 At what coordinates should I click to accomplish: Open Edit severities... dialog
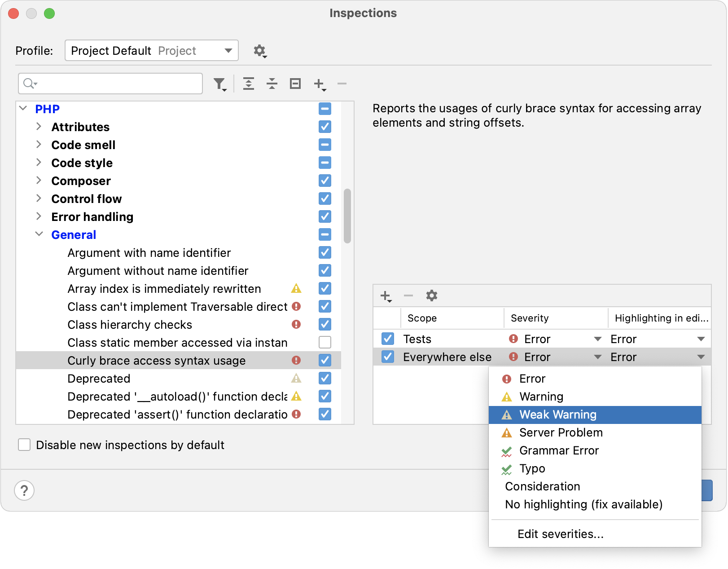(595, 534)
